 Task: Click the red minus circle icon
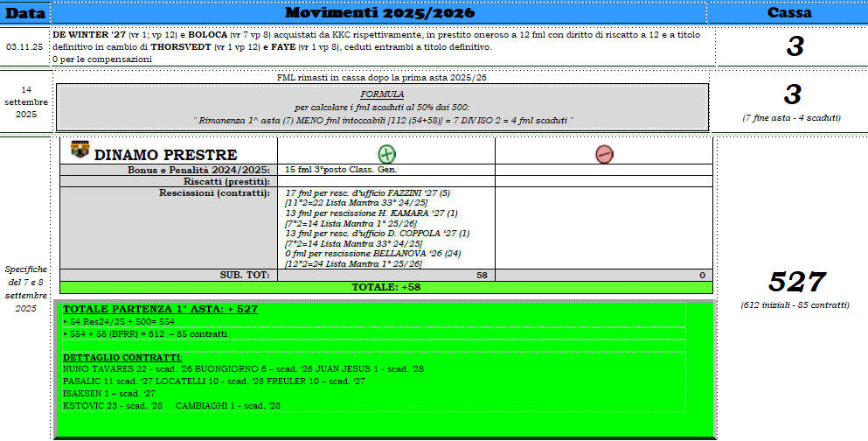pos(604,154)
